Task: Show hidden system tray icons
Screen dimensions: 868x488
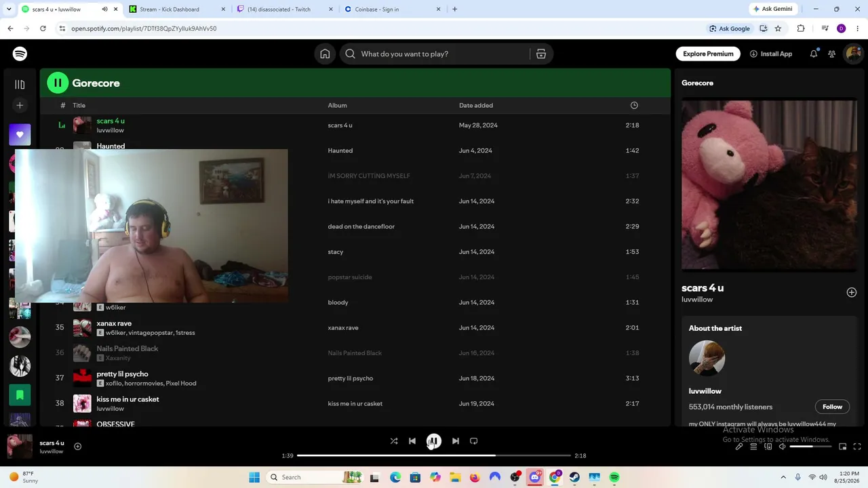Action: (x=783, y=477)
